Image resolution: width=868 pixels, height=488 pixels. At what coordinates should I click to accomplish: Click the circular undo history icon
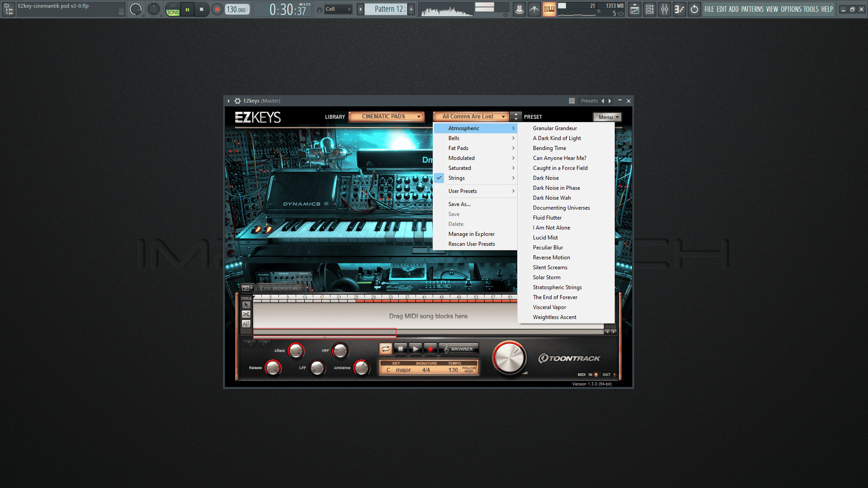pyautogui.click(x=694, y=9)
